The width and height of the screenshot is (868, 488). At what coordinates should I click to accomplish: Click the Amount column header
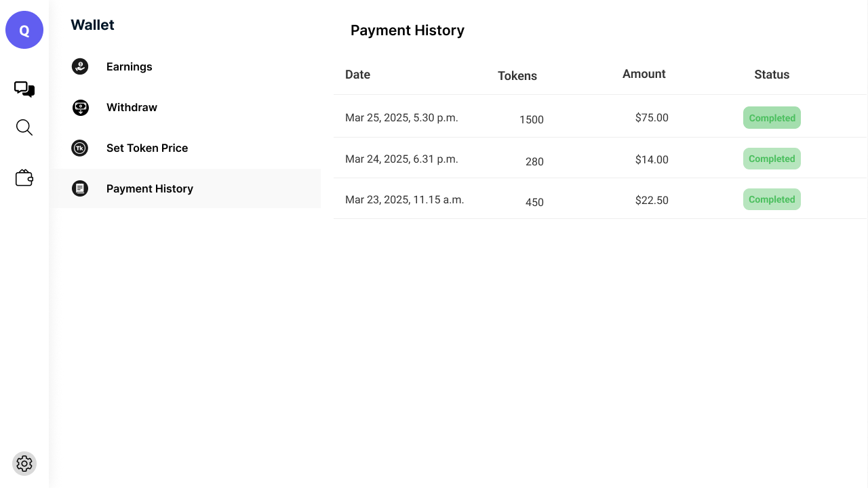[644, 74]
